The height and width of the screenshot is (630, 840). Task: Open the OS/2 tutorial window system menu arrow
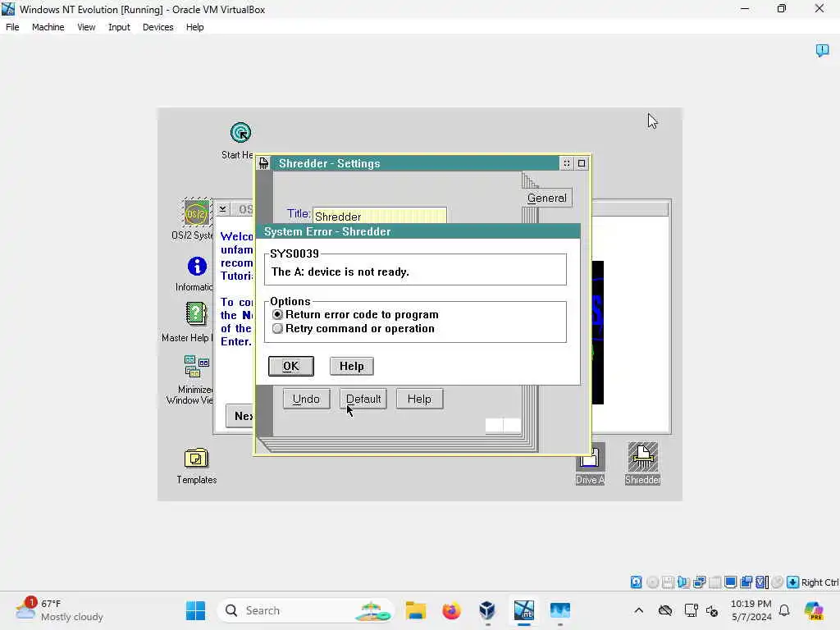[223, 209]
